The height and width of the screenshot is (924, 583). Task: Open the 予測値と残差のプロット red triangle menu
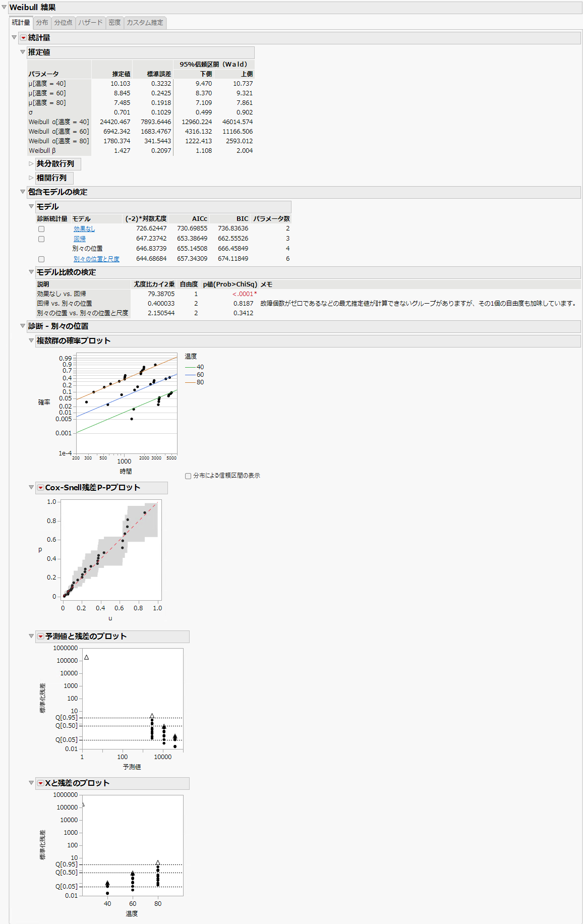pyautogui.click(x=40, y=637)
